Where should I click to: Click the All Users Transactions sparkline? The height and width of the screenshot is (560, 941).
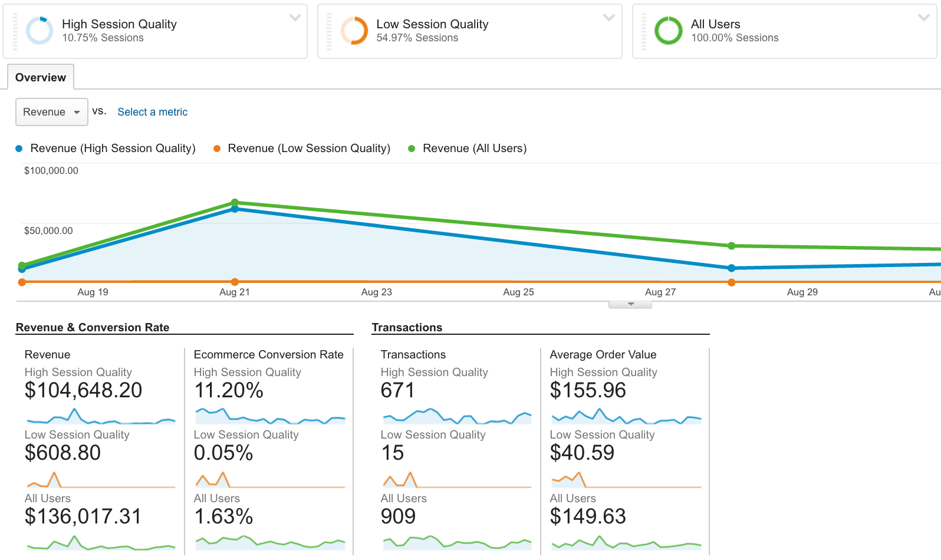click(456, 542)
